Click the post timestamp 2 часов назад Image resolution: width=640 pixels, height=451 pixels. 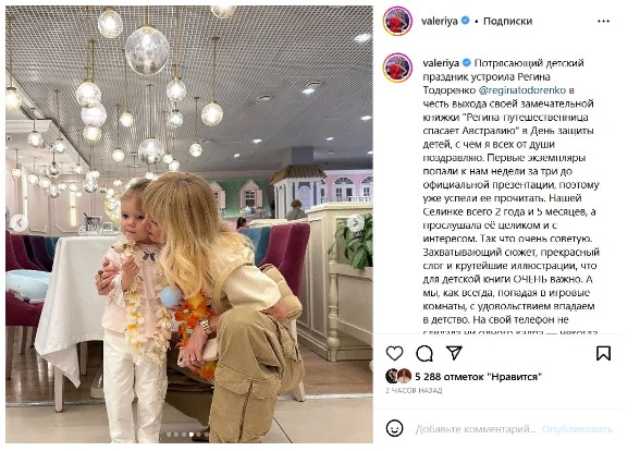pyautogui.click(x=413, y=391)
